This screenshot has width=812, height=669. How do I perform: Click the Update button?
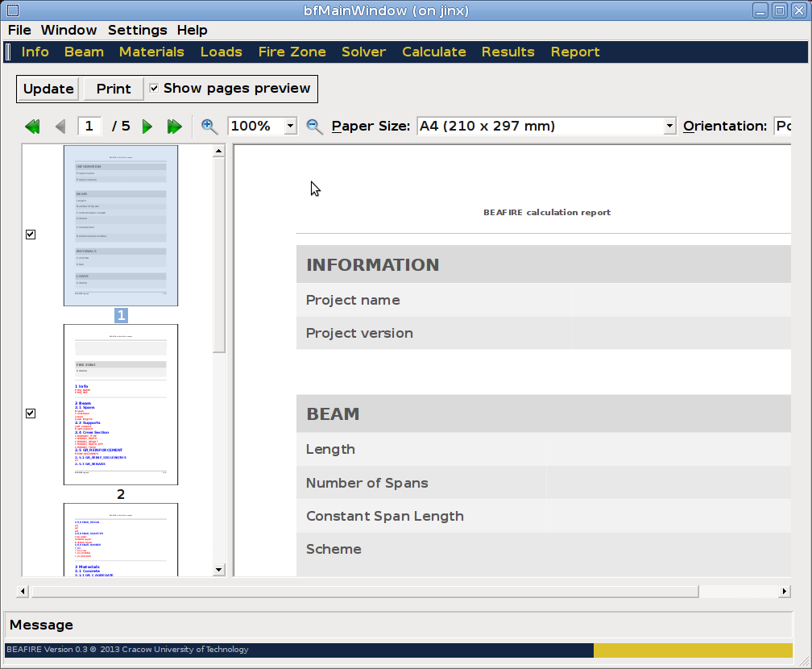[x=48, y=89]
